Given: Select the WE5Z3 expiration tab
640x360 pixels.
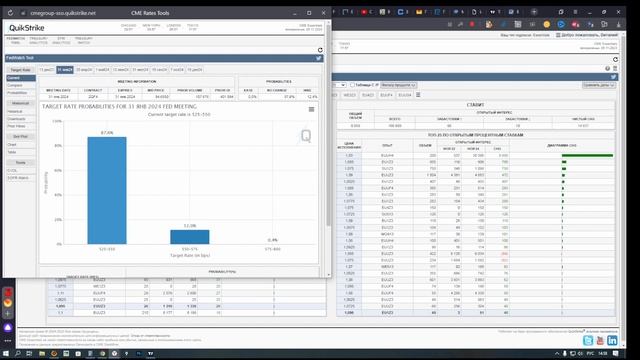Looking at the screenshot, I should pos(349,95).
